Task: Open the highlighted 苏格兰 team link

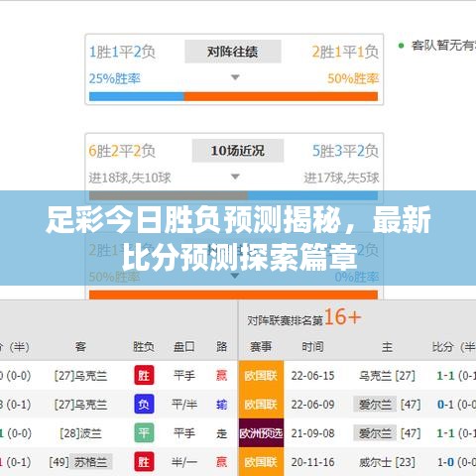Action: [x=91, y=462]
